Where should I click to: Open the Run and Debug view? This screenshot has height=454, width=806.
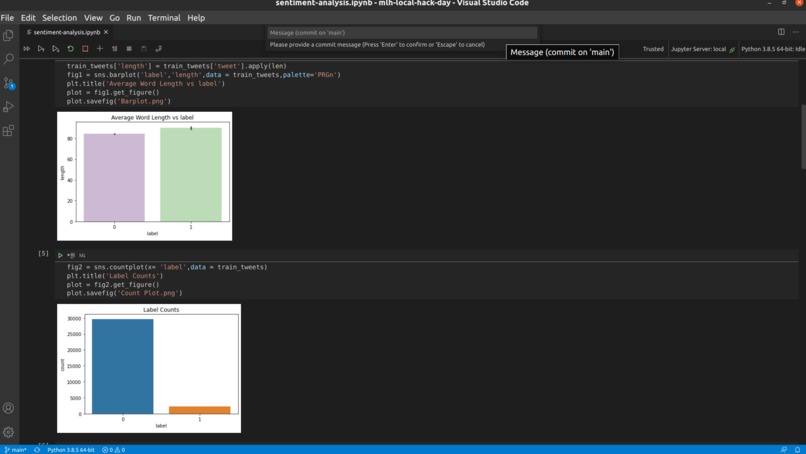pos(8,106)
